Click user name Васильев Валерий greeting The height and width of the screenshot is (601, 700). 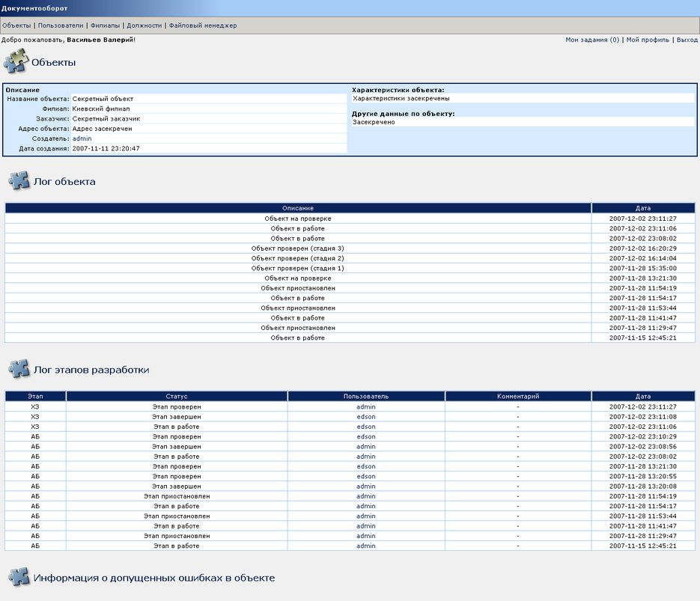pyautogui.click(x=100, y=40)
